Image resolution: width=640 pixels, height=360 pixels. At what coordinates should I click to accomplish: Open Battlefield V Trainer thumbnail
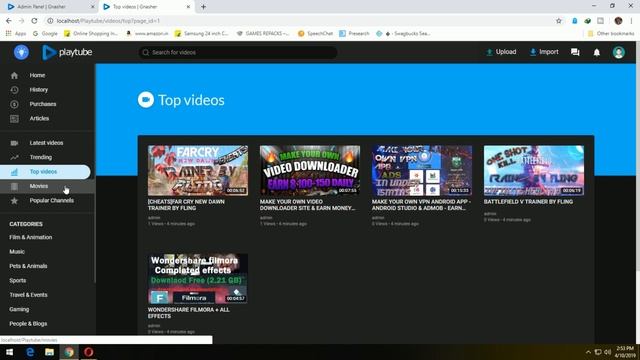click(533, 171)
